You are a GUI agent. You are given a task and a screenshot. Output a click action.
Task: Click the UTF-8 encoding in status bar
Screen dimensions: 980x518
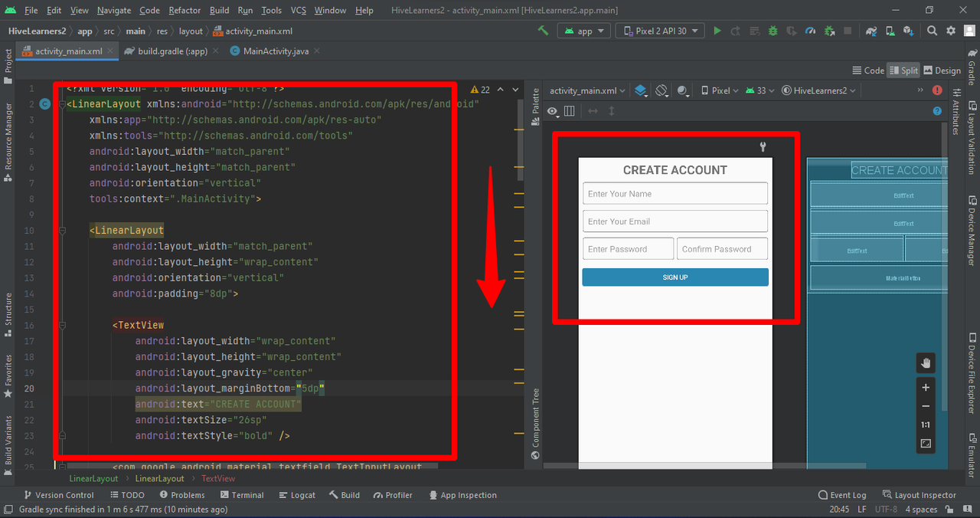coord(886,510)
